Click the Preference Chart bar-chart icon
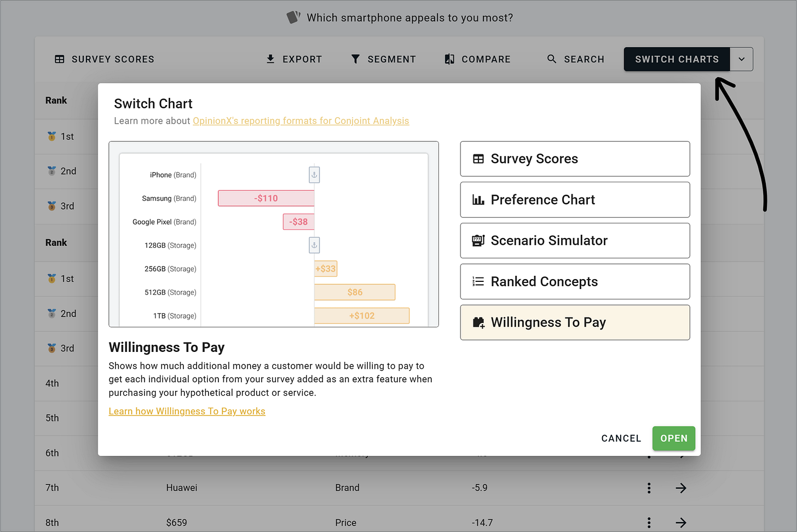This screenshot has height=532, width=797. click(478, 200)
